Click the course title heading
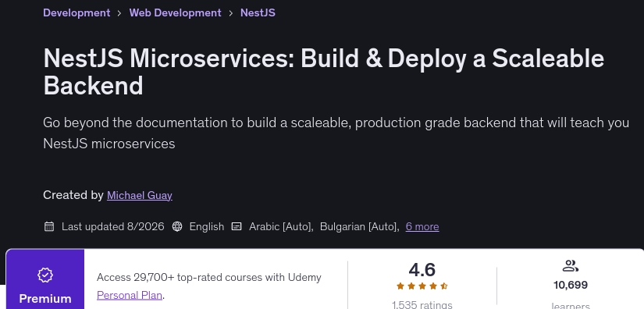The height and width of the screenshot is (309, 644). [x=324, y=72]
